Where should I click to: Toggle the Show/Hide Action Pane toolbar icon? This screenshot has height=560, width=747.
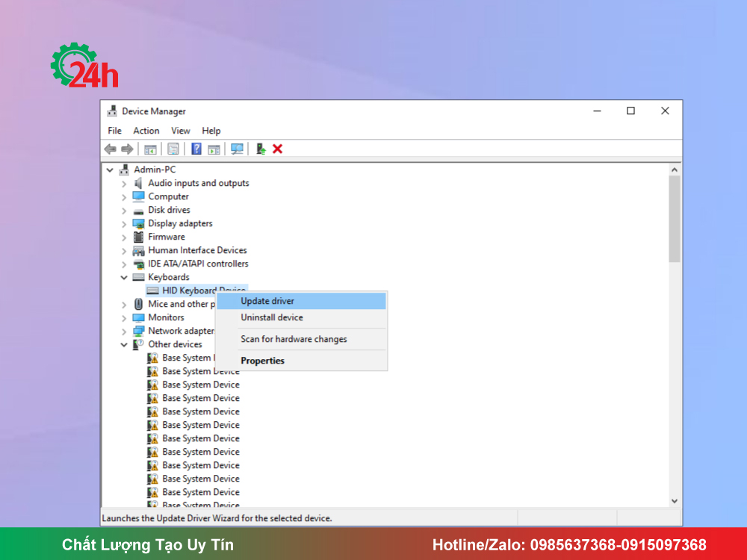214,149
